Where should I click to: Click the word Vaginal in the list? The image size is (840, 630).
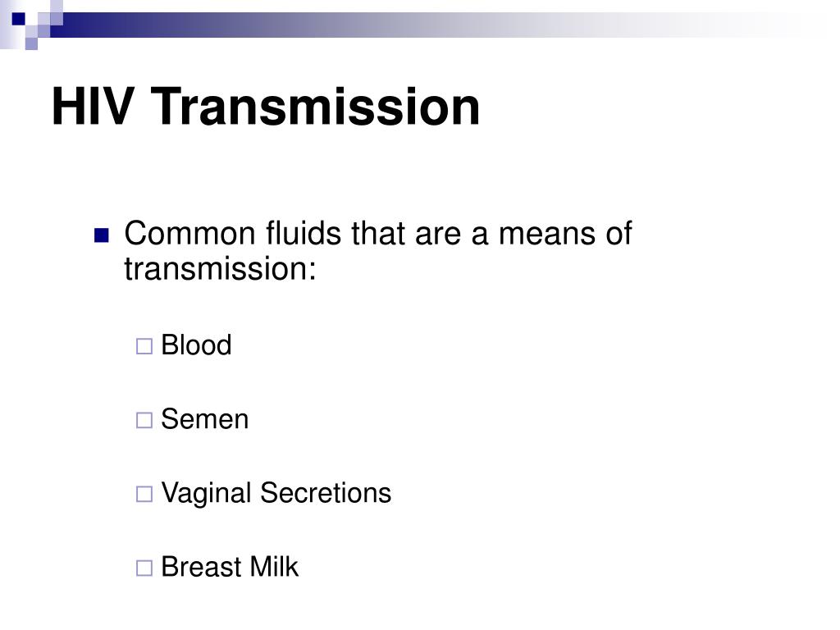point(206,493)
